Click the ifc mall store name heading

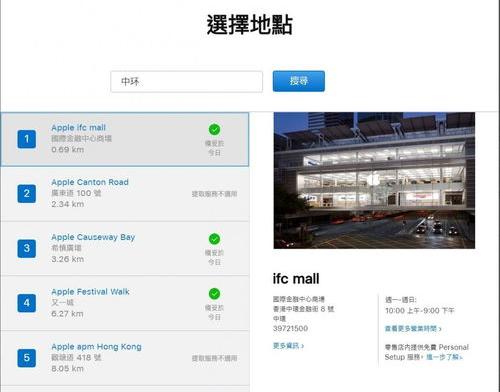click(x=296, y=279)
